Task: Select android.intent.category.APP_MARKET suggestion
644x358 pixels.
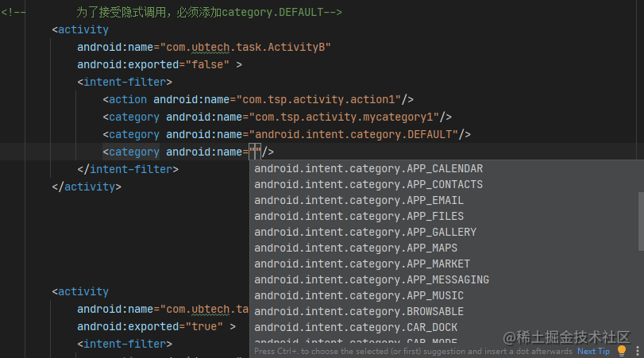Action: tap(447, 264)
